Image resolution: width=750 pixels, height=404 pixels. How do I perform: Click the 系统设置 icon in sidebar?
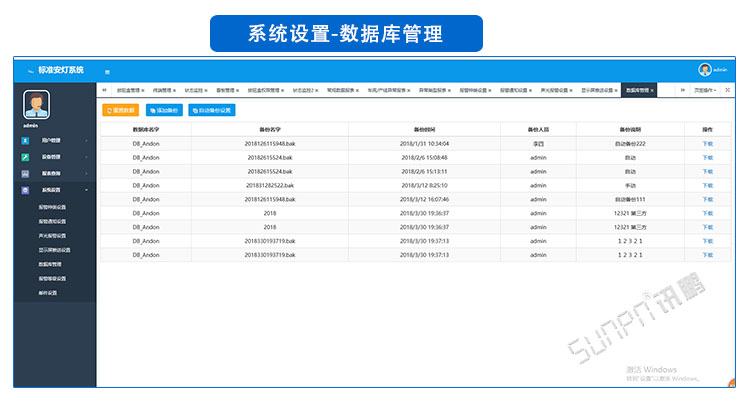click(x=25, y=190)
